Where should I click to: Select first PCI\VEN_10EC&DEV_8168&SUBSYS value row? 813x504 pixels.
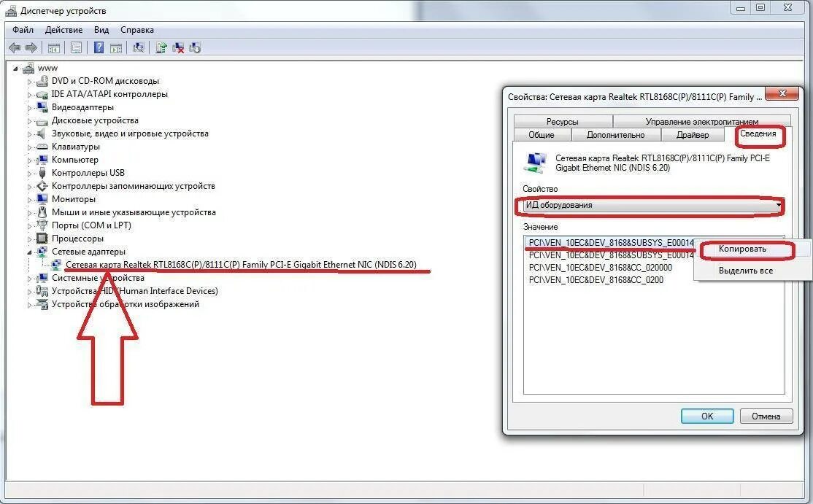(611, 242)
